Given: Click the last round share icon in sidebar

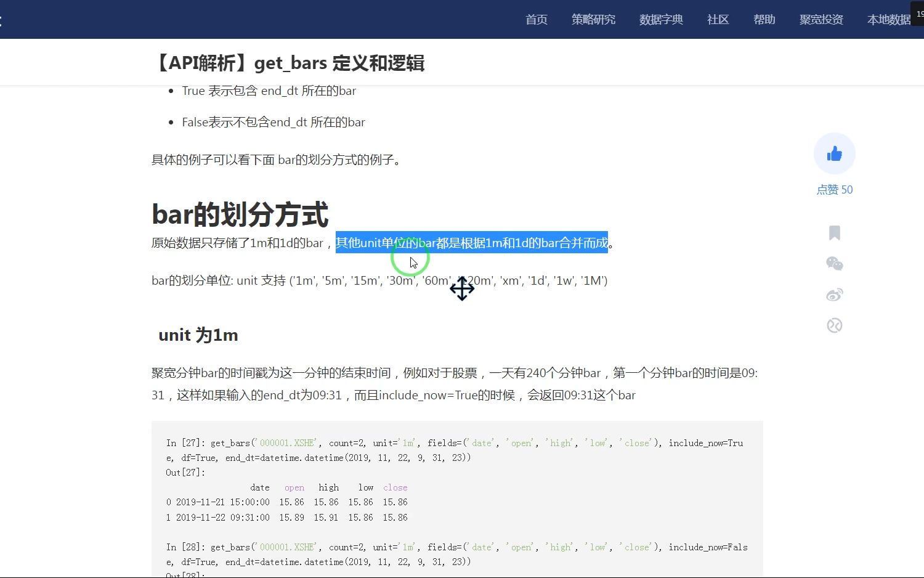Looking at the screenshot, I should tap(835, 325).
